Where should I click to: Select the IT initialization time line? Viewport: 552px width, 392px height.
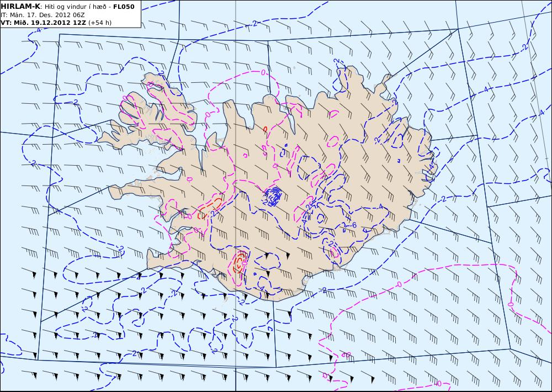(x=43, y=15)
